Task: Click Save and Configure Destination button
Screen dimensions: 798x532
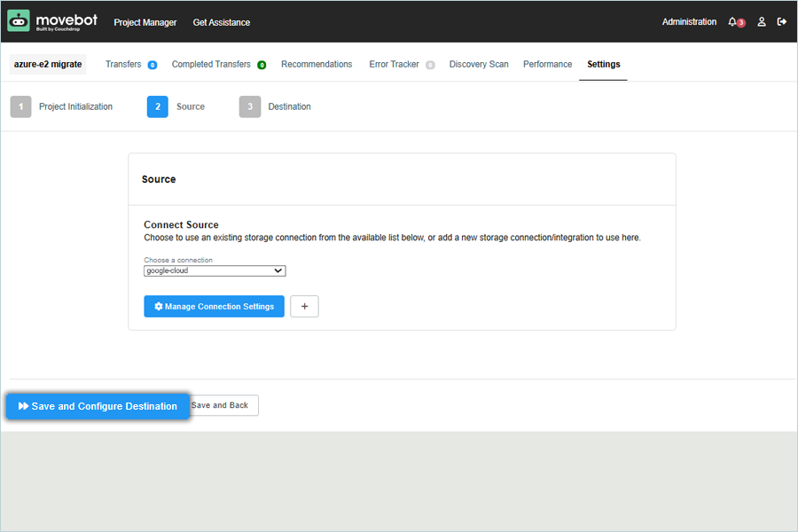Action: (98, 406)
